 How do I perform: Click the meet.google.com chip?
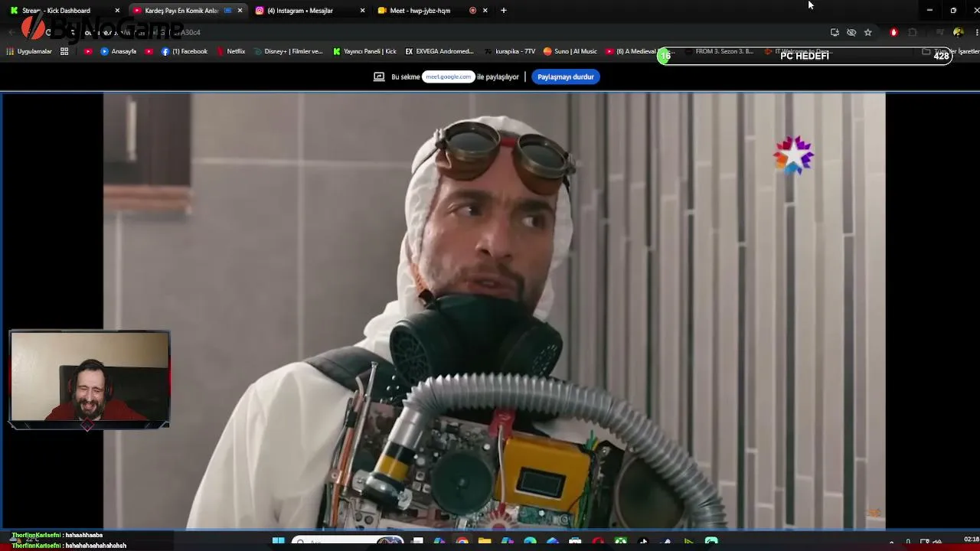point(449,77)
